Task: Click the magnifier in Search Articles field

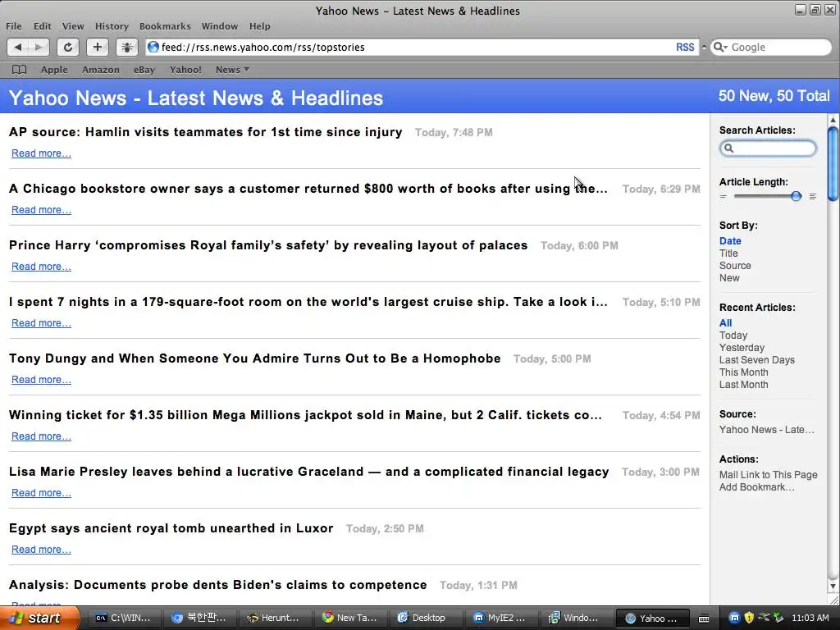Action: click(x=728, y=148)
